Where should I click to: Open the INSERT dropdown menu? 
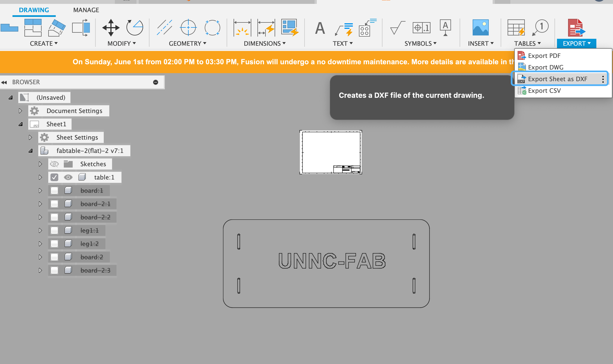tap(481, 43)
